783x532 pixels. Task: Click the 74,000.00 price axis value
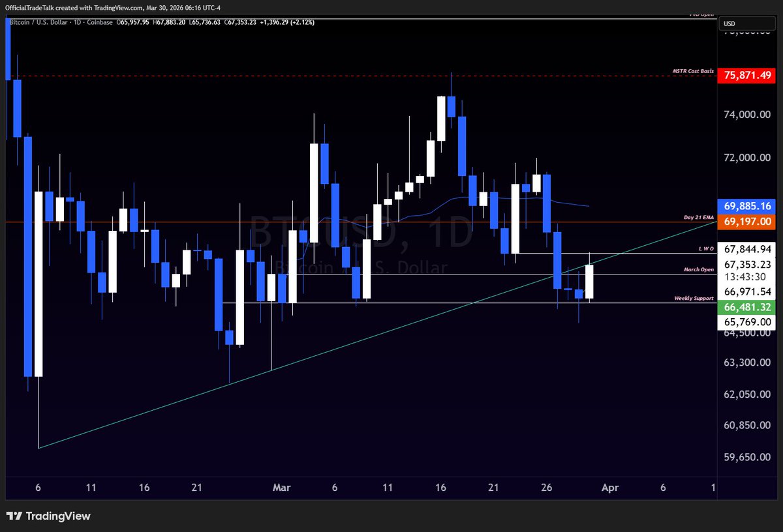748,115
